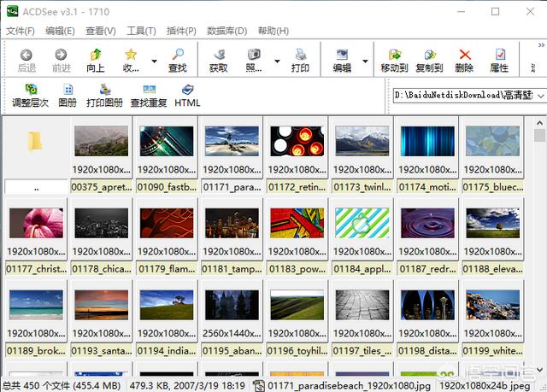Open the 数据库(D) menu
The image size is (547, 392).
tap(226, 31)
